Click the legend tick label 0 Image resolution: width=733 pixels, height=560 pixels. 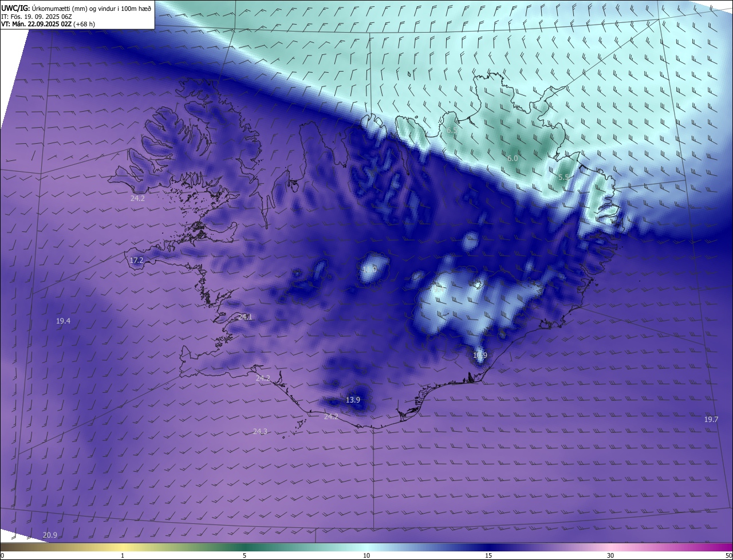click(x=2, y=555)
